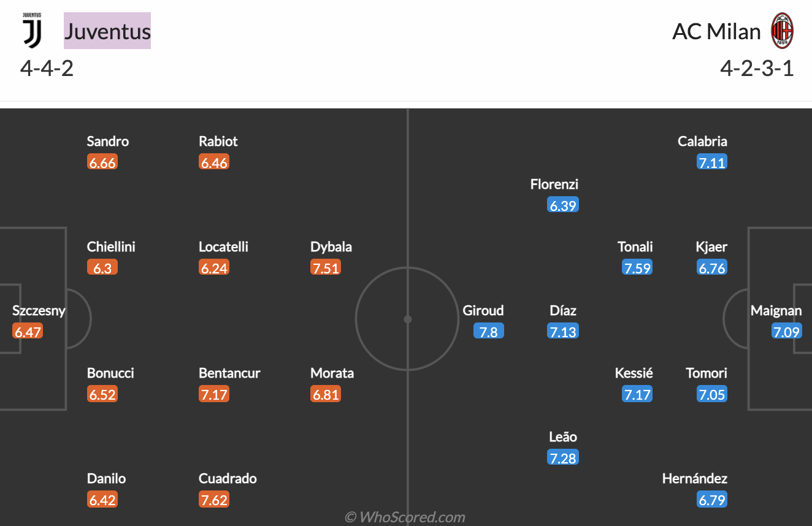Open the WhoScored.com watermark link
This screenshot has width=812, height=526.
tap(405, 517)
